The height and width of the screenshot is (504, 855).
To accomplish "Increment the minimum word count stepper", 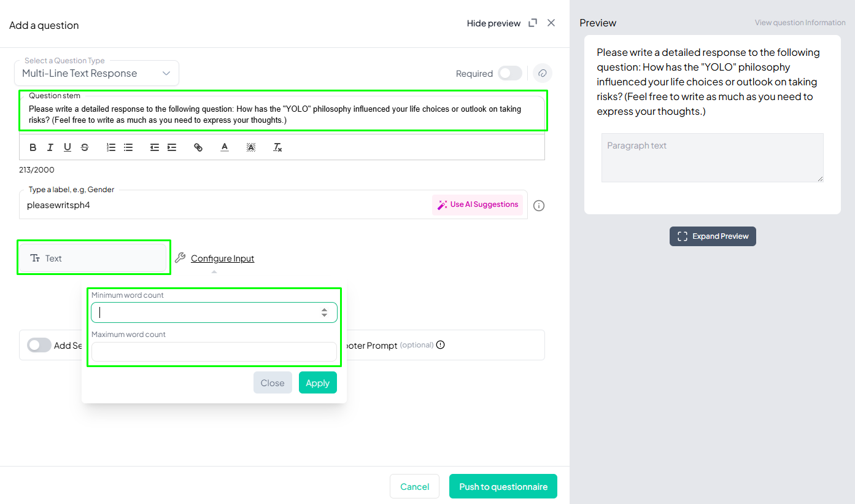I will pos(325,309).
